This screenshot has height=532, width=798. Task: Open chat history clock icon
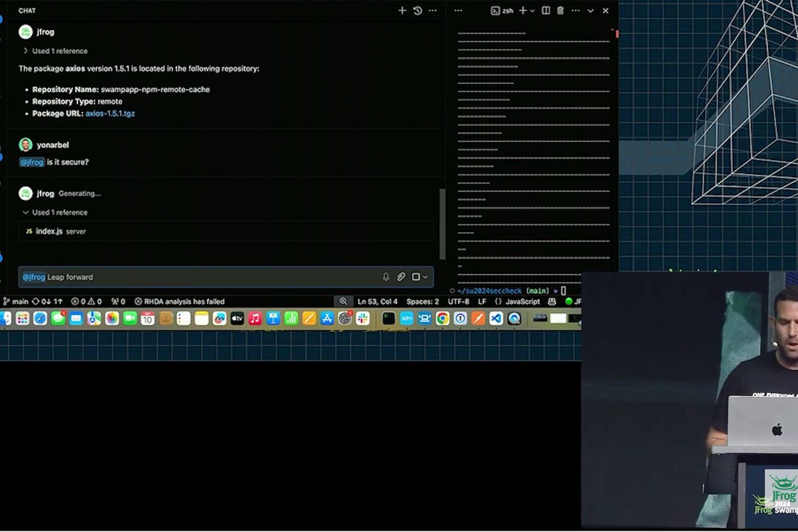pyautogui.click(x=418, y=11)
